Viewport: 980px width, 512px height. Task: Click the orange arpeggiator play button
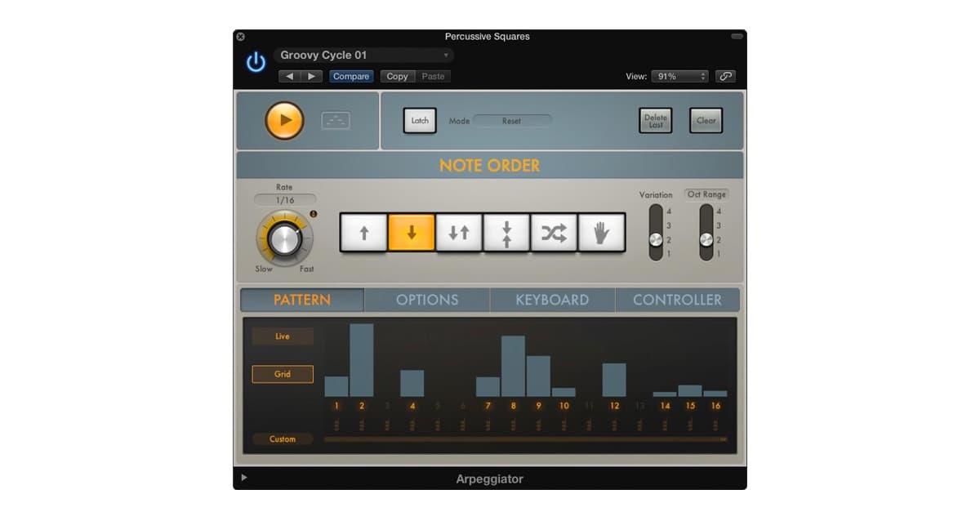click(x=284, y=121)
